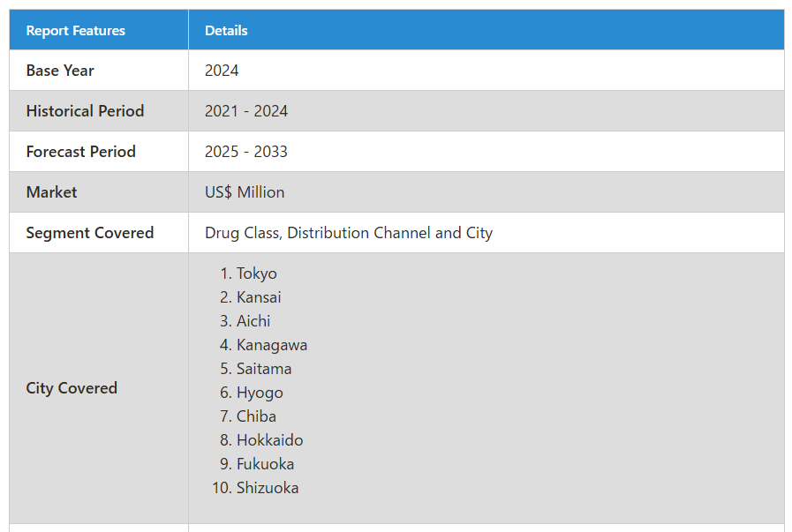Select Hyogo list entry
The image size is (792, 532).
[x=260, y=393]
